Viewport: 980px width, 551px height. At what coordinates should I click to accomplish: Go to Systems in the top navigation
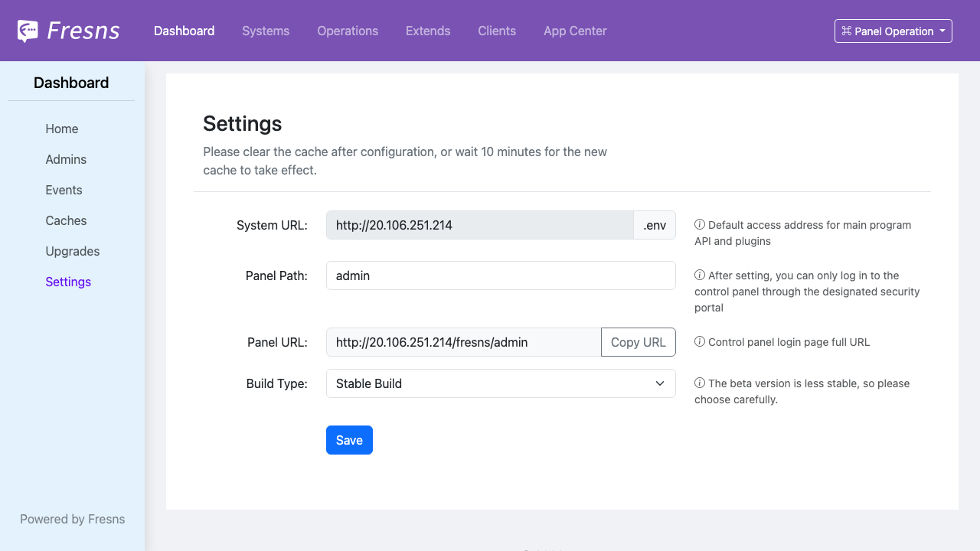click(266, 31)
